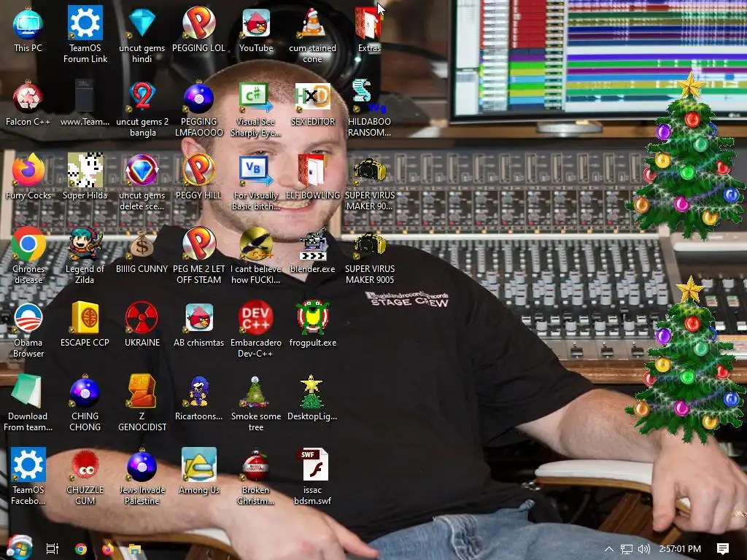Select the Broken Christm... ornament icon
The image size is (747, 560).
pyautogui.click(x=256, y=464)
